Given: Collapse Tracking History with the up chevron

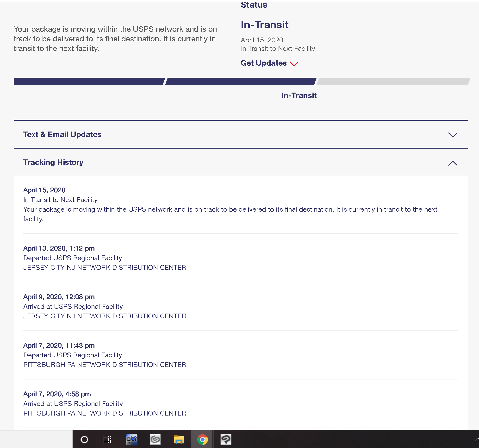Looking at the screenshot, I should click(x=453, y=163).
